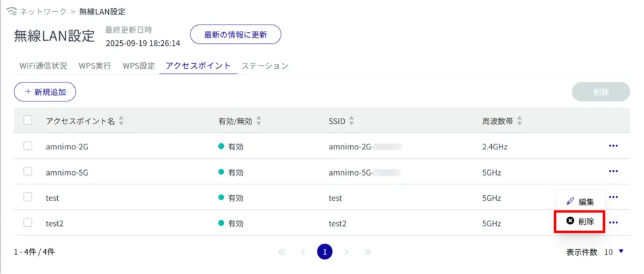The height and width of the screenshot is (274, 644).
Task: Expand the 表示件数 page size dropdown
Action: click(621, 252)
